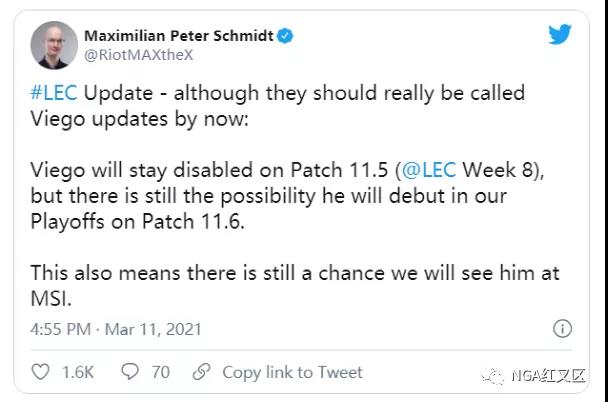608x402 pixels.
Task: Click the blue verified badge
Action: tap(285, 36)
